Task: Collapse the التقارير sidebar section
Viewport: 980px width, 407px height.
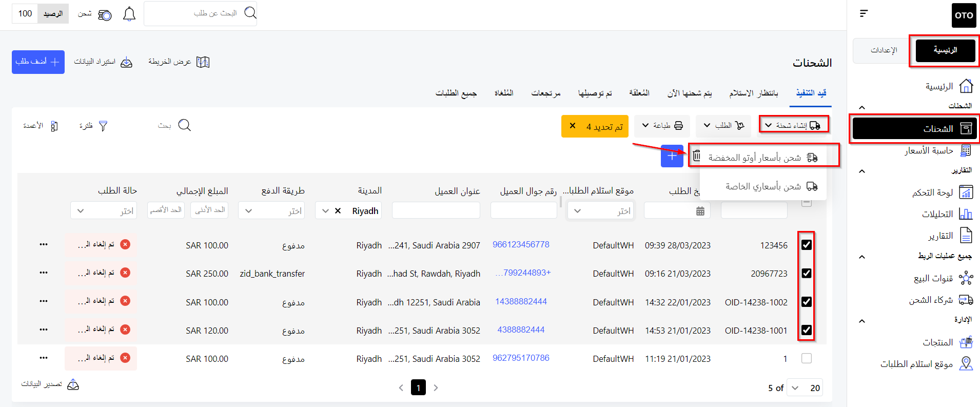Action: 862,171
